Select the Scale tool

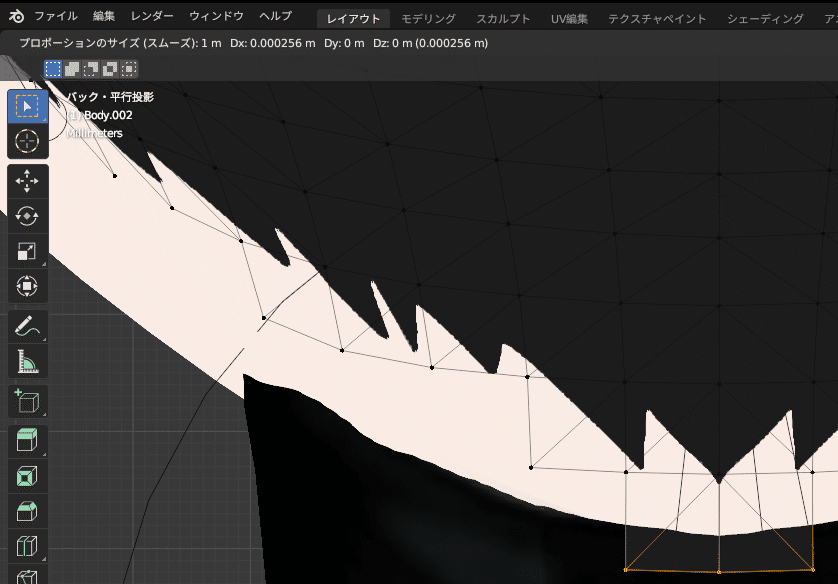27,251
